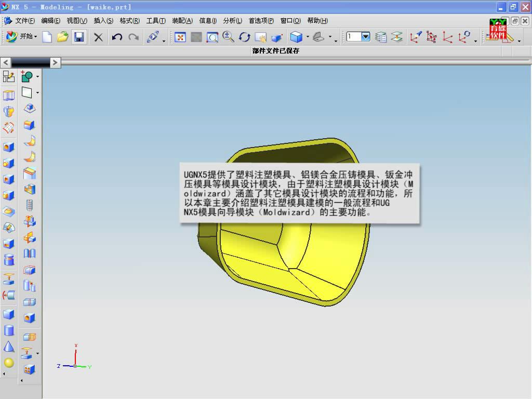Click the Thread icon

pyautogui.click(x=30, y=205)
